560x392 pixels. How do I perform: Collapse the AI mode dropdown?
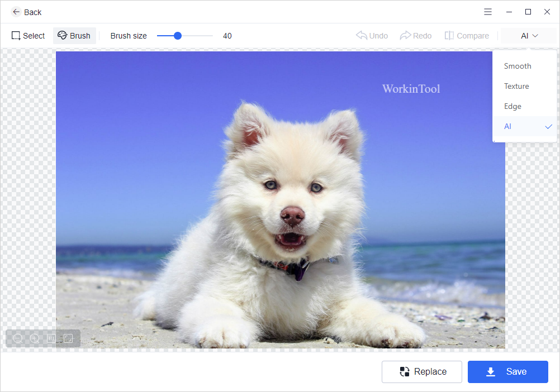pyautogui.click(x=529, y=36)
